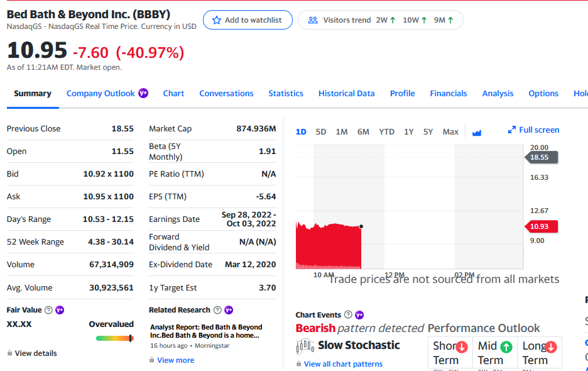Open the Conversations tab
588x371 pixels.
(x=227, y=94)
